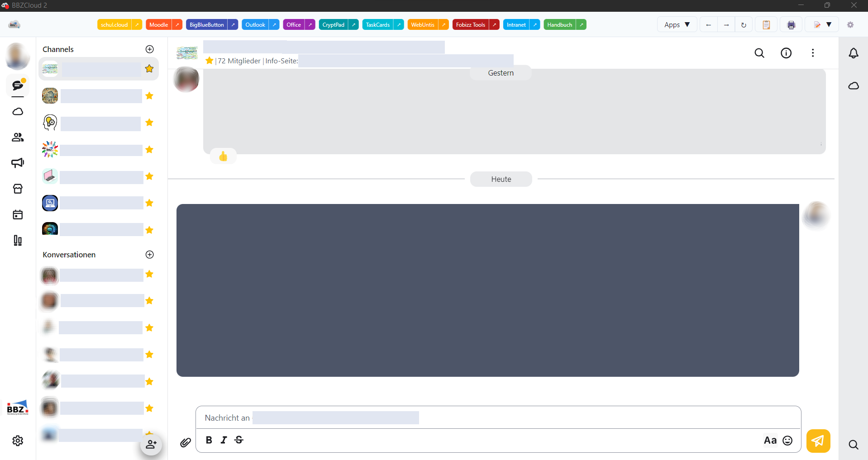868x460 pixels.
Task: Open notifications bell icon
Action: point(853,53)
